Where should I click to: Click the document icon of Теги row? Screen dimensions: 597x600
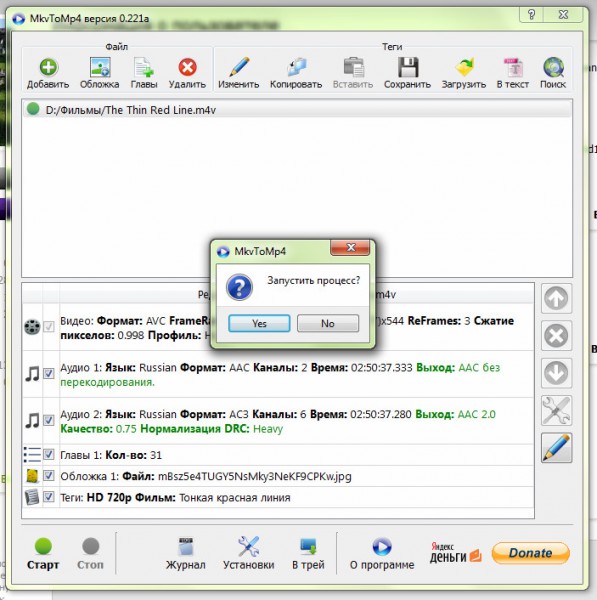click(32, 497)
